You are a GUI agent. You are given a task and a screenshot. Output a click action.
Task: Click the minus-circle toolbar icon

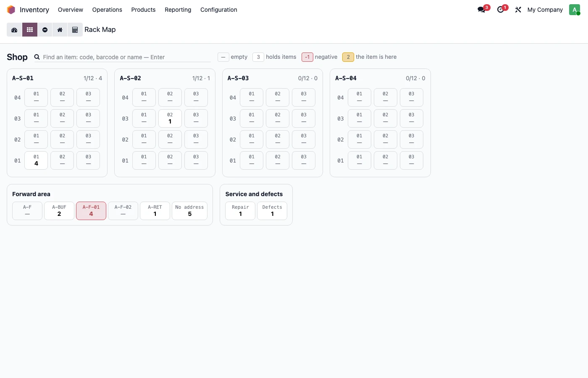[45, 30]
